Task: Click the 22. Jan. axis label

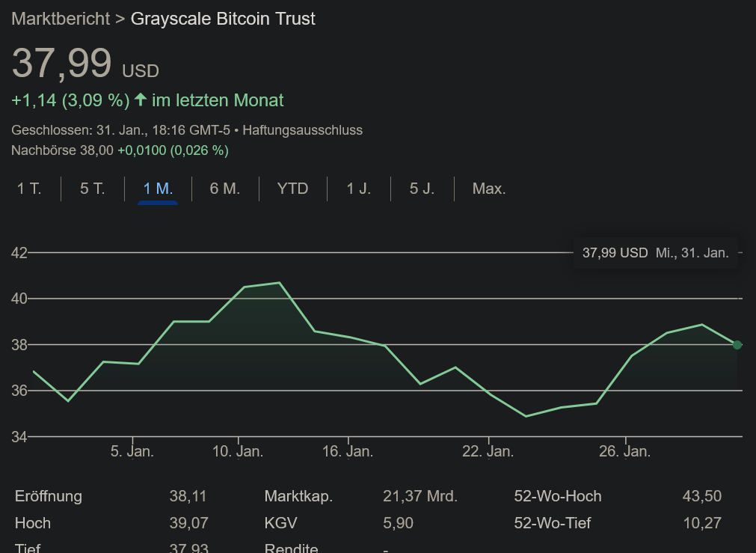Action: coord(488,452)
